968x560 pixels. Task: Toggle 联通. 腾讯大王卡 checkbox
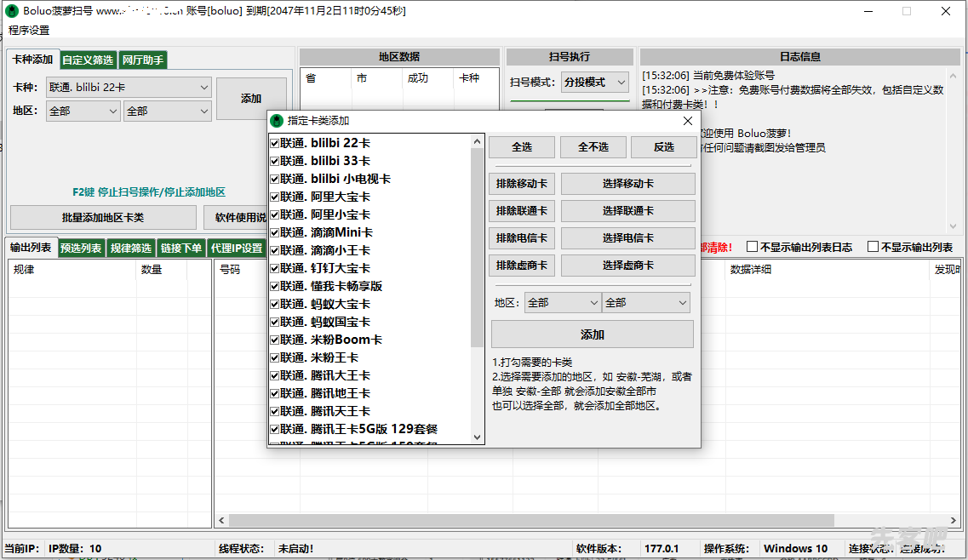pyautogui.click(x=275, y=375)
